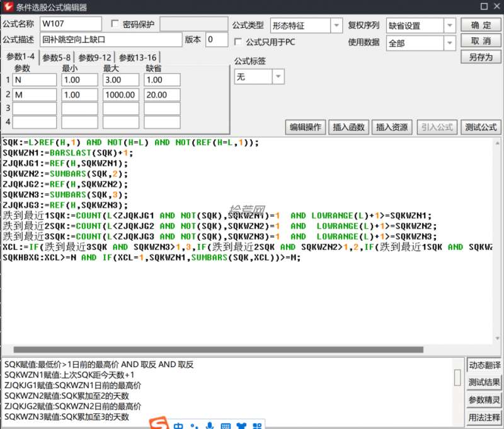504x429 pixels.
Task: Click the password input field
Action: pos(194,24)
